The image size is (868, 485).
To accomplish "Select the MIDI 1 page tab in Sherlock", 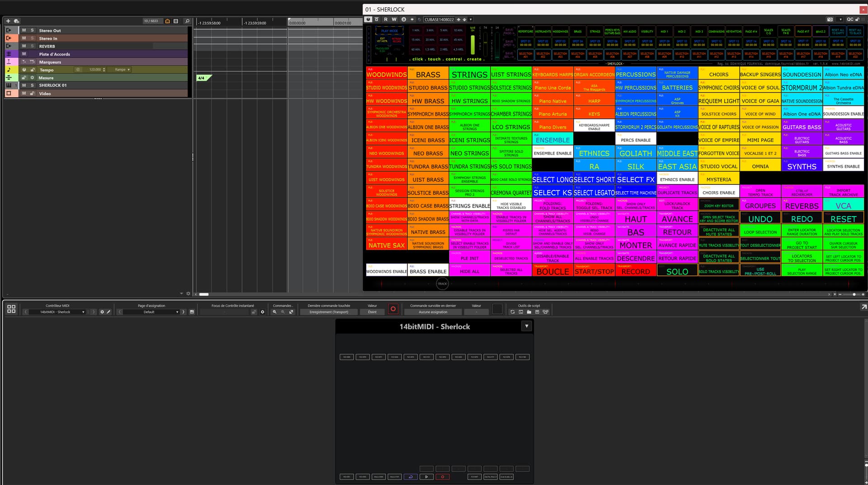I will click(x=664, y=31).
